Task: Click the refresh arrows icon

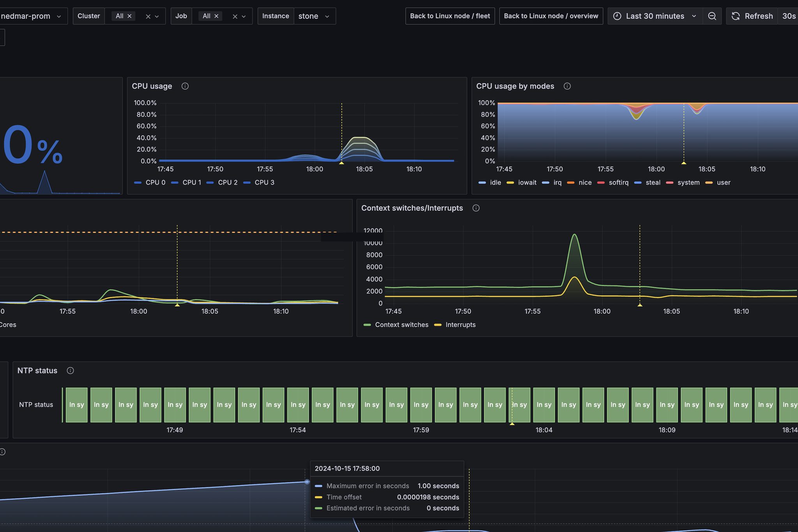Action: pos(736,16)
